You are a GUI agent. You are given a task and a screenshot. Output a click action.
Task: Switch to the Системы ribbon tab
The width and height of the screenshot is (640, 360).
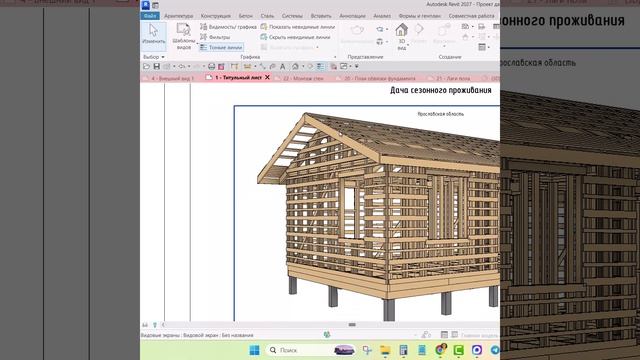pos(292,16)
